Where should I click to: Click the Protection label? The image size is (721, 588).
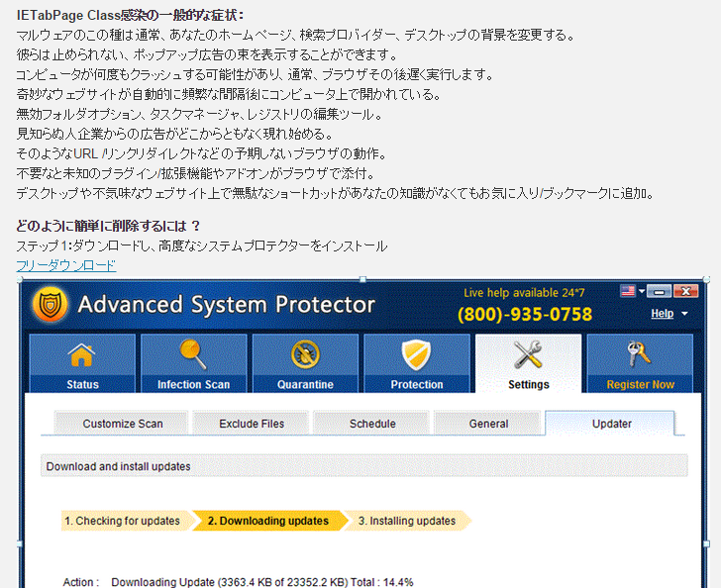417,384
